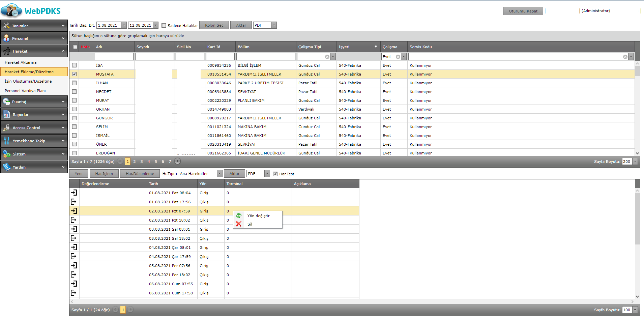Click the Kolon Seç button
The image size is (644, 319).
click(214, 25)
